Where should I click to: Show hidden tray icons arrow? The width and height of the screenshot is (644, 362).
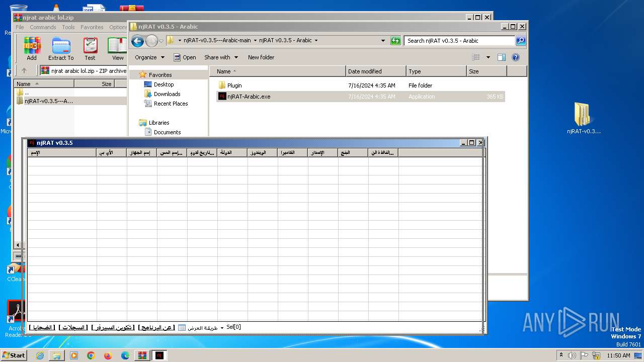pyautogui.click(x=561, y=355)
